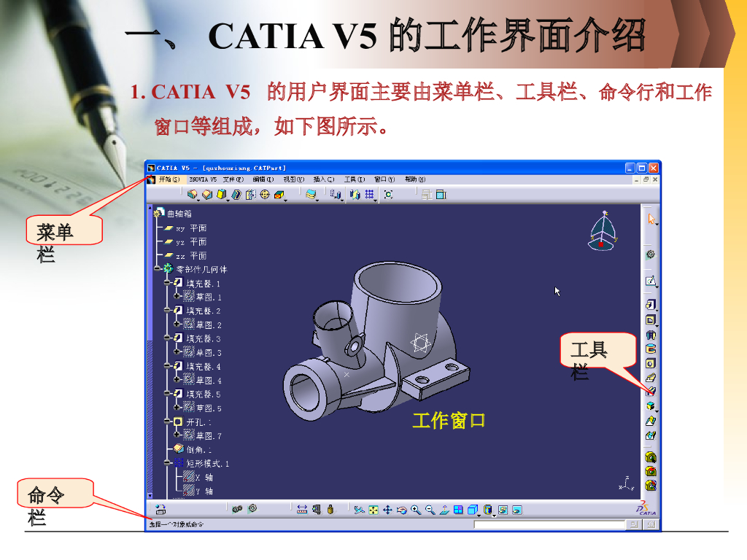
Task: Click the Shell icon in top toolbar
Action: [236, 194]
